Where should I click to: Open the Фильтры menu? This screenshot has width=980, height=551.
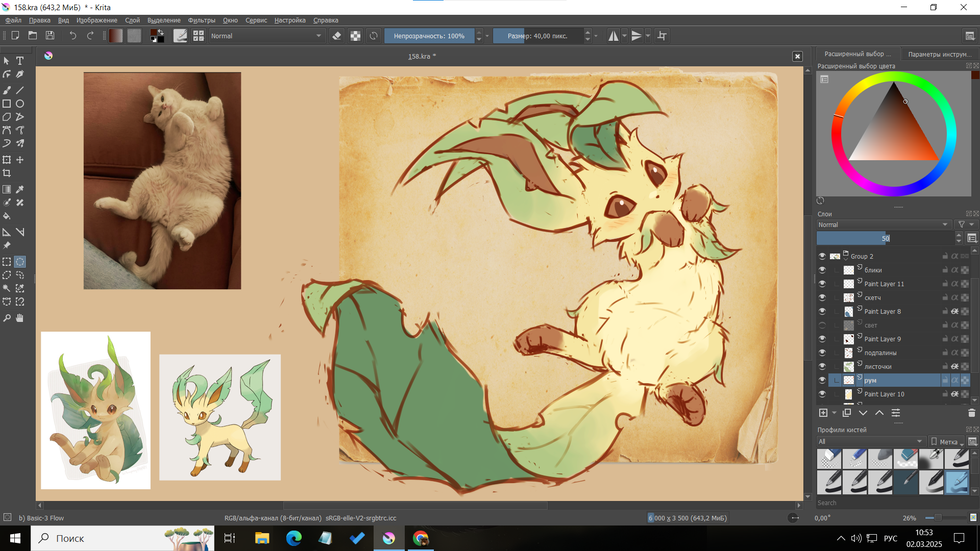point(201,20)
